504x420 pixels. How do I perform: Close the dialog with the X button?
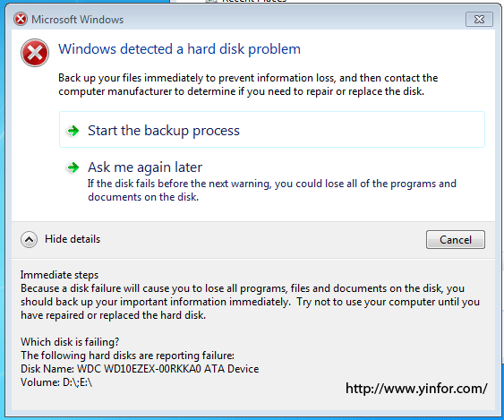click(479, 20)
